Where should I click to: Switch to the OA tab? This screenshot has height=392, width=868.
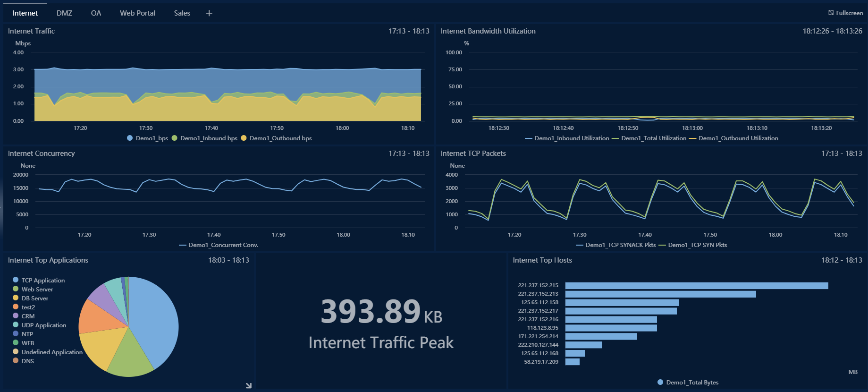coord(96,13)
